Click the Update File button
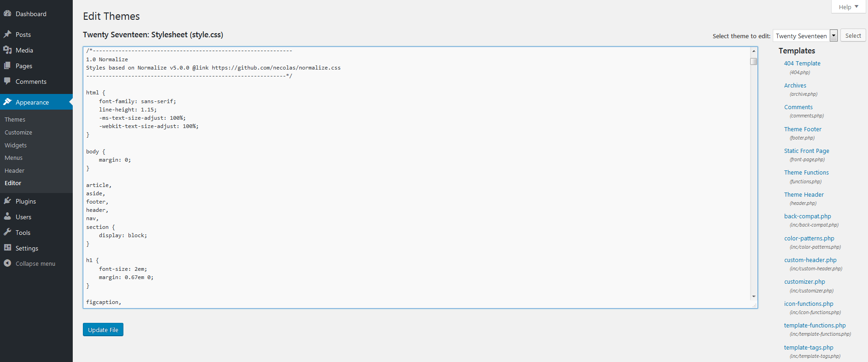868x362 pixels. pos(103,330)
